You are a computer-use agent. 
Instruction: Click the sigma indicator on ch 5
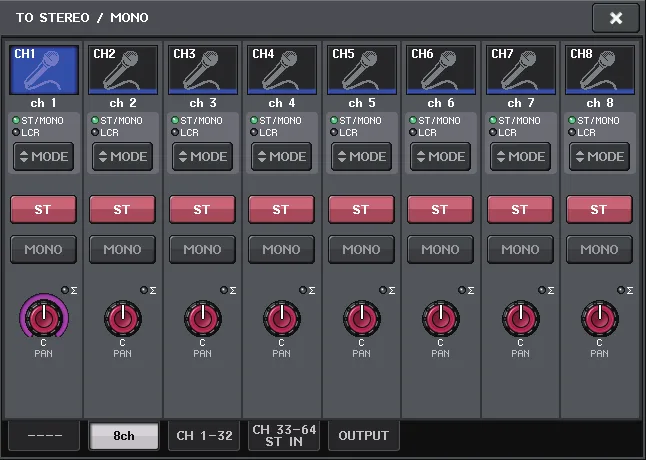[387, 290]
